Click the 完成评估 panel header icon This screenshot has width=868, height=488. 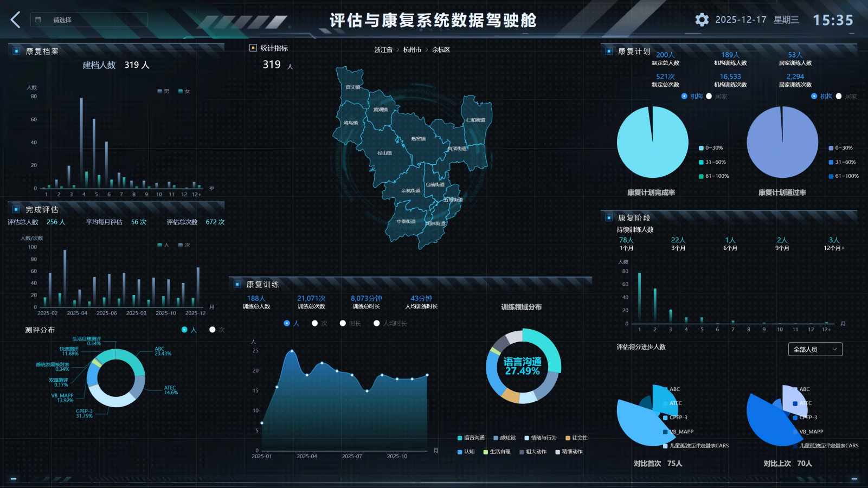16,209
